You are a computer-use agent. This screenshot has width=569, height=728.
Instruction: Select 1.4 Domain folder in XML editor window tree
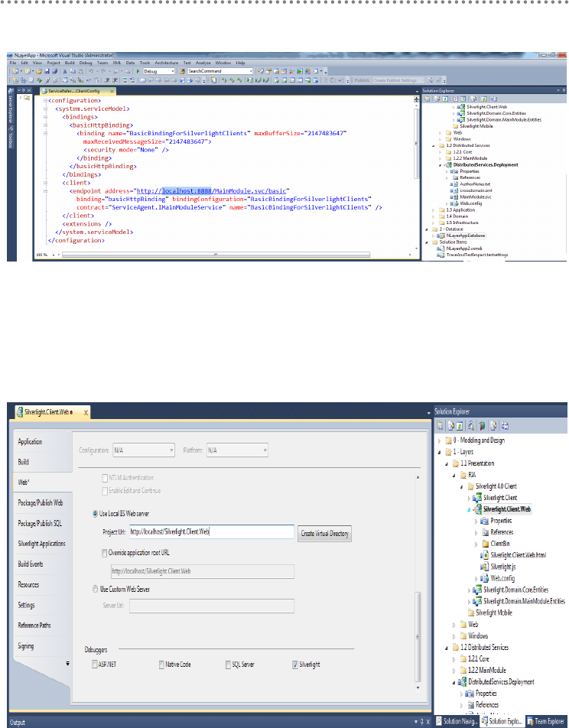(x=457, y=216)
